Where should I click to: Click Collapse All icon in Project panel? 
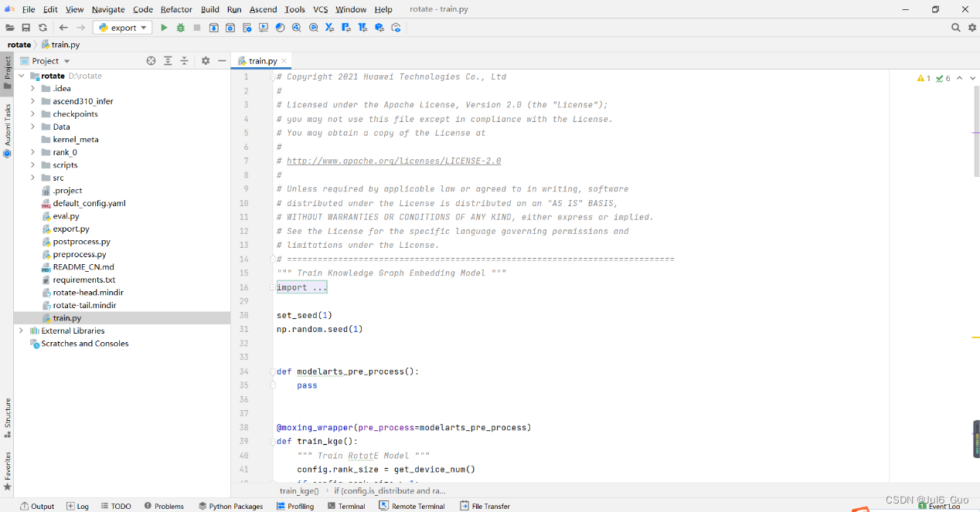(x=184, y=60)
